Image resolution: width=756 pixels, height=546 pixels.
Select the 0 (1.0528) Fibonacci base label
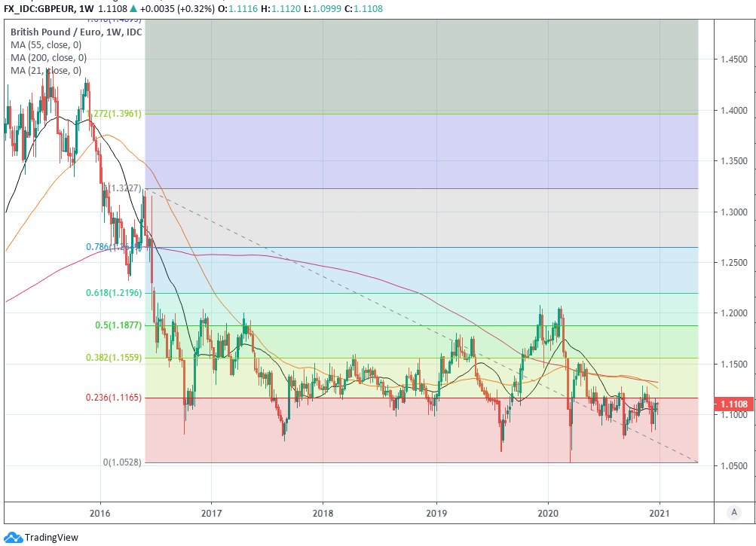tap(122, 462)
